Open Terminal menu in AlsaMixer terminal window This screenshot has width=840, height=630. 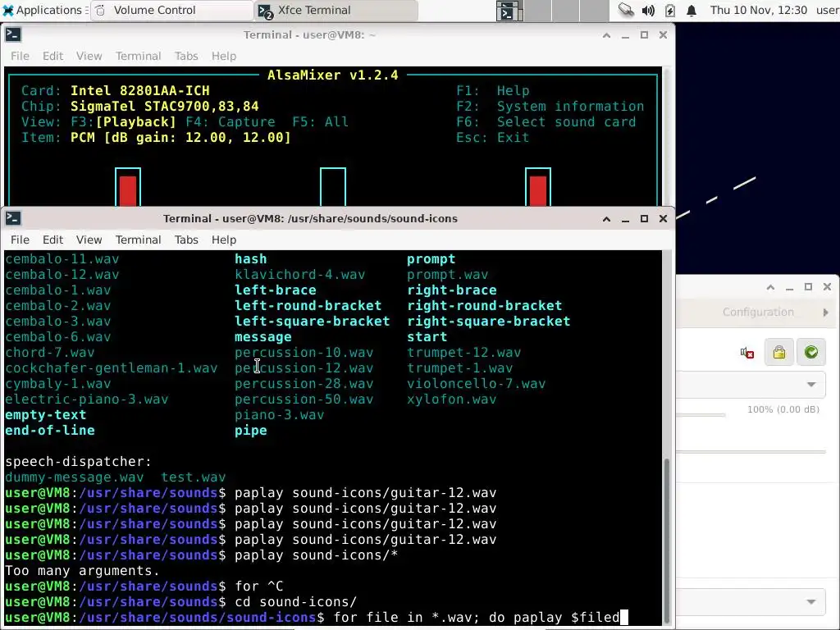click(138, 56)
